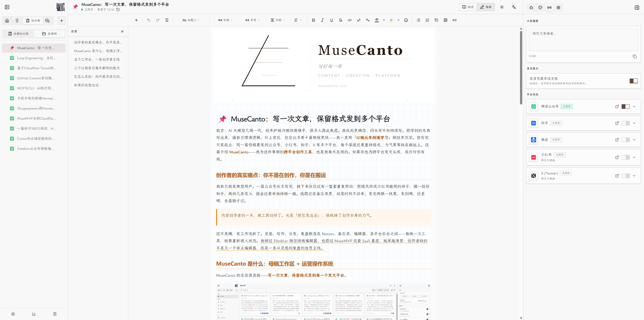Copy the article summary
Viewport: 644px width, 320px height.
pyautogui.click(x=635, y=56)
